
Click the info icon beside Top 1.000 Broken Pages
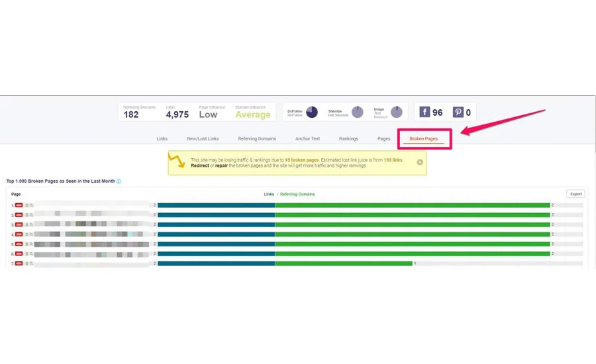119,181
